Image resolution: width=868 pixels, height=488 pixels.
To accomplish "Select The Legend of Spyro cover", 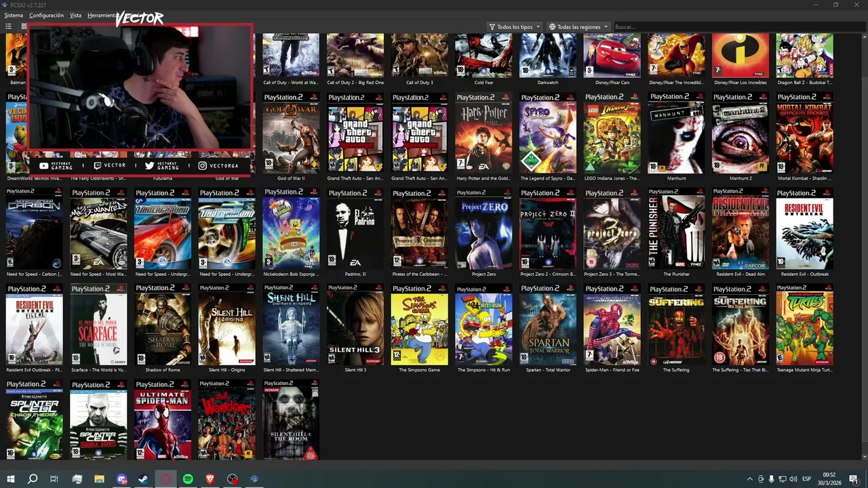I will [x=548, y=133].
